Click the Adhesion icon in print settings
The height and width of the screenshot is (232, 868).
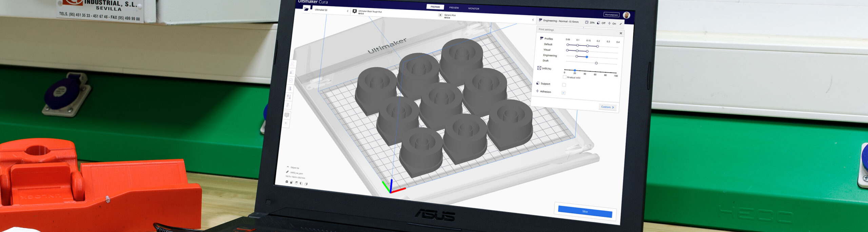(x=537, y=91)
